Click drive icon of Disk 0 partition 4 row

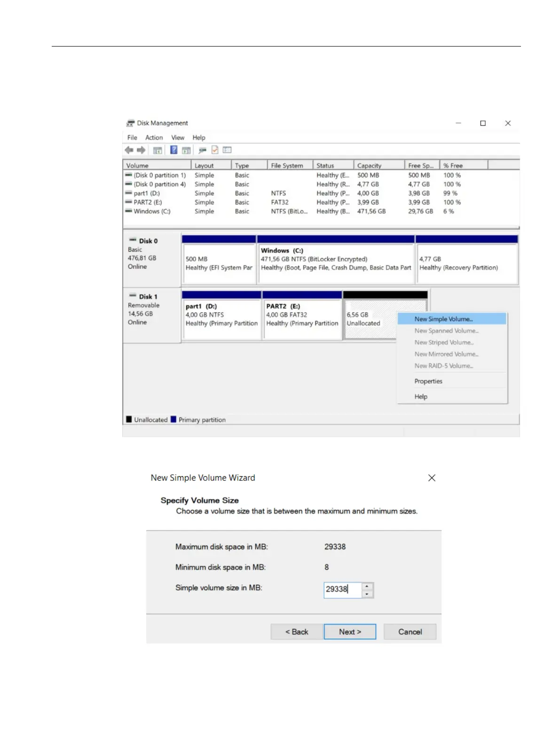tap(128, 184)
